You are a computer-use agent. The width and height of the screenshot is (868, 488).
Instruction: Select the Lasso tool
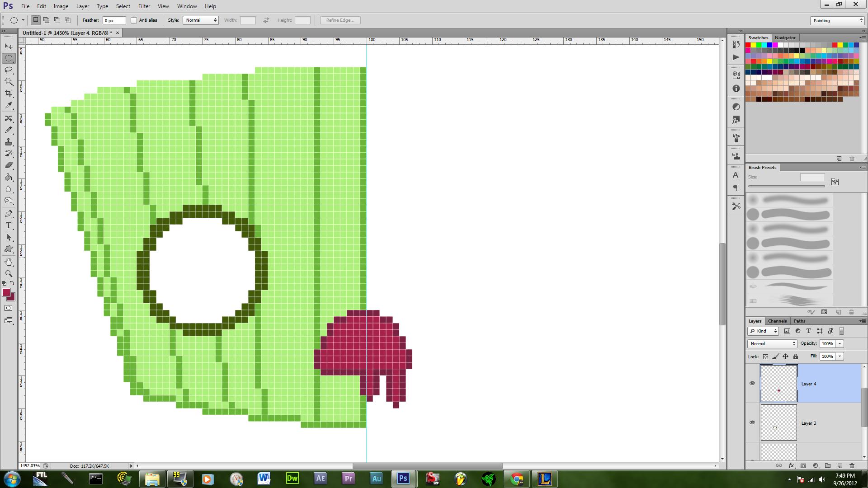[9, 70]
